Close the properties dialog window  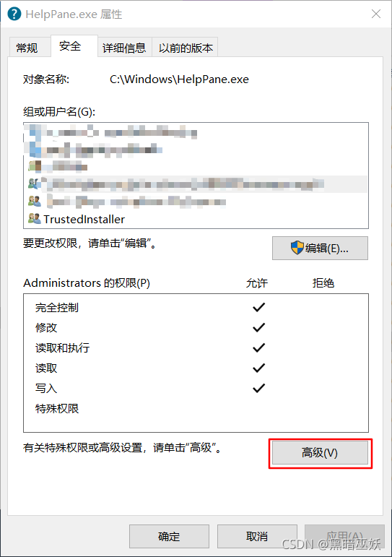click(376, 14)
